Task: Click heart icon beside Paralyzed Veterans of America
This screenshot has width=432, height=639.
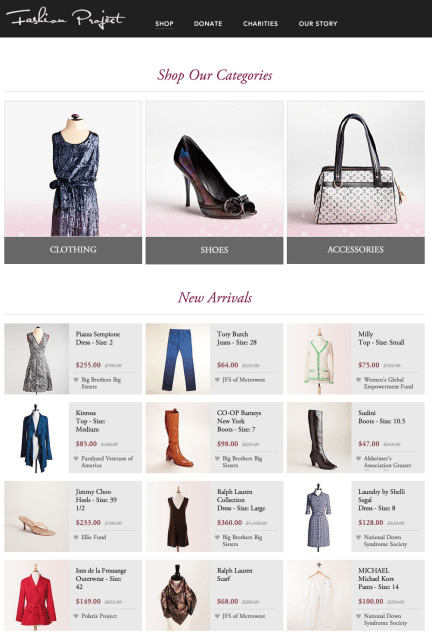Action: click(76, 458)
